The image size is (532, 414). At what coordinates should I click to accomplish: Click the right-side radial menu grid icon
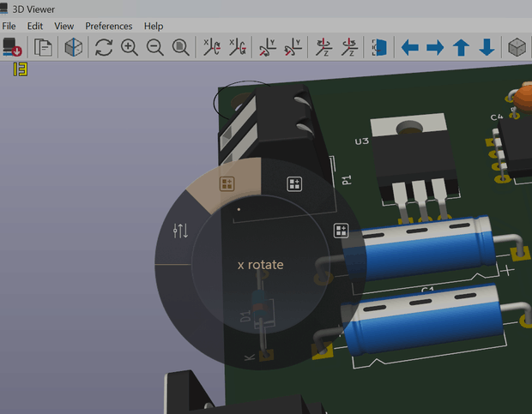341,231
